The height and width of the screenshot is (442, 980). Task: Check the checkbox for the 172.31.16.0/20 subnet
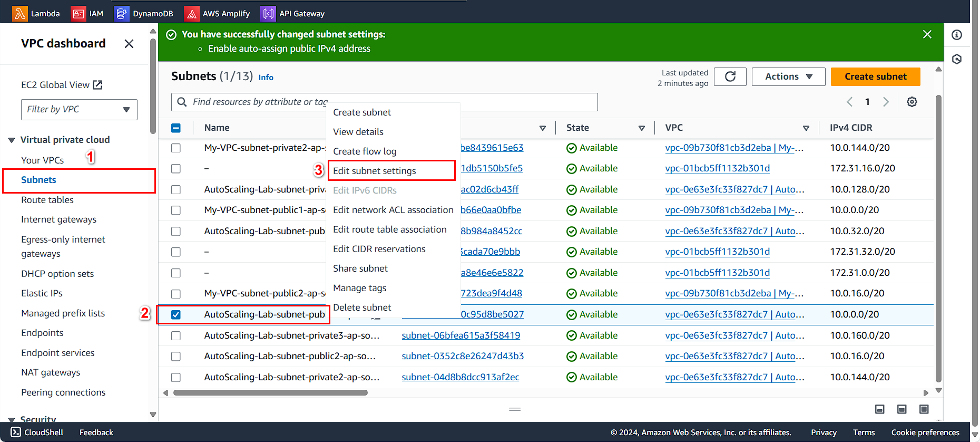[176, 169]
